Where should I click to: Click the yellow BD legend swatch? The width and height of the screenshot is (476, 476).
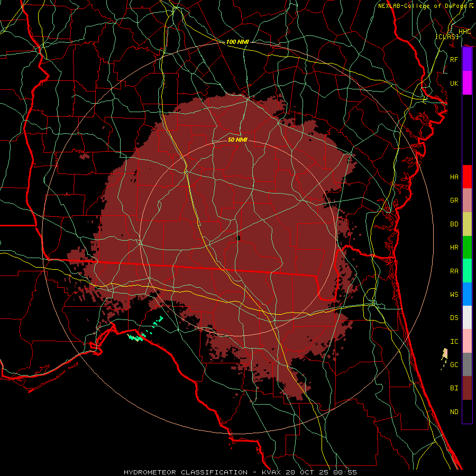[x=467, y=224]
